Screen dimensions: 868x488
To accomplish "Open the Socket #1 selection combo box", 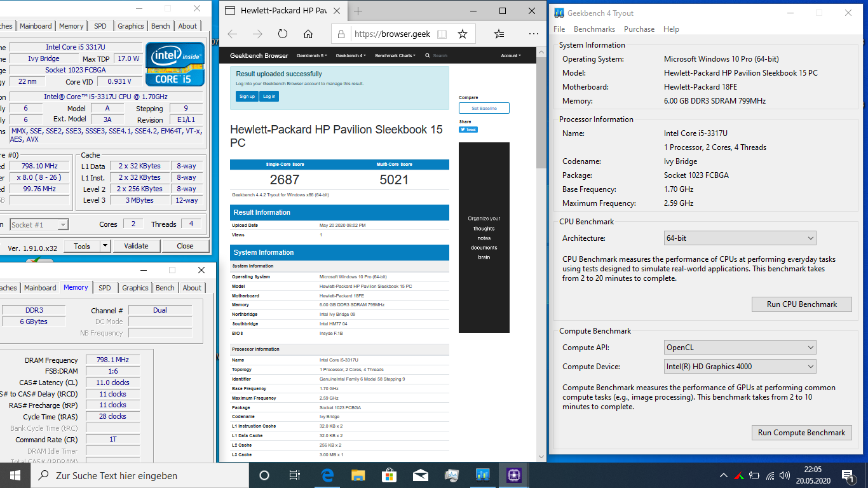I will click(x=39, y=224).
